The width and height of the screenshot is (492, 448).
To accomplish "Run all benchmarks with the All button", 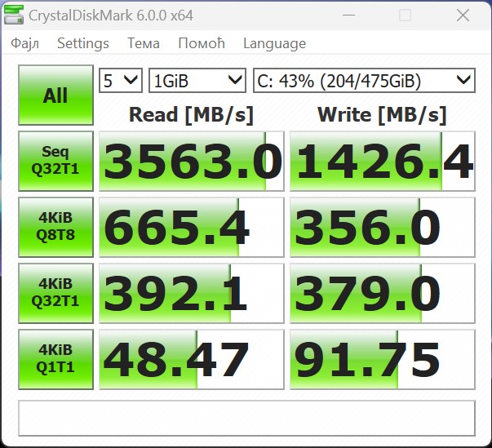I will pyautogui.click(x=55, y=95).
